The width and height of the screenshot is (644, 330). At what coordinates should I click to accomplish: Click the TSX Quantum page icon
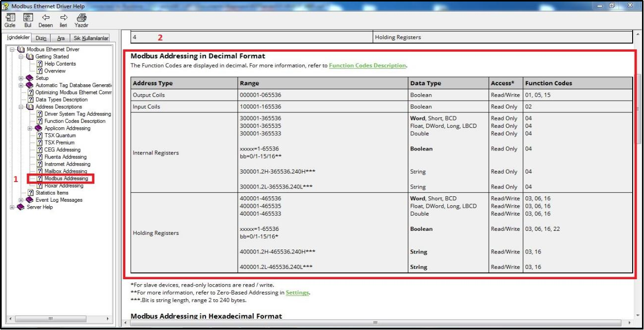40,135
